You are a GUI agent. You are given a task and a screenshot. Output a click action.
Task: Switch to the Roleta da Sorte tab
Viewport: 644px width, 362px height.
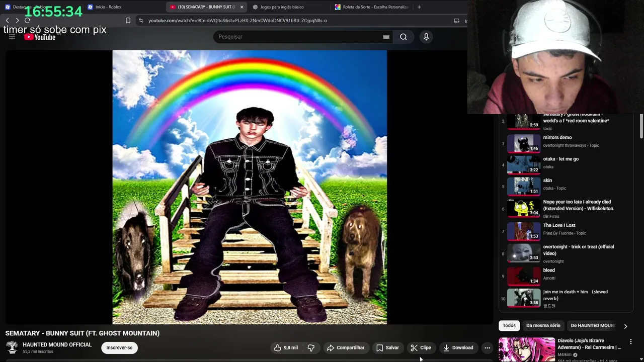click(372, 7)
